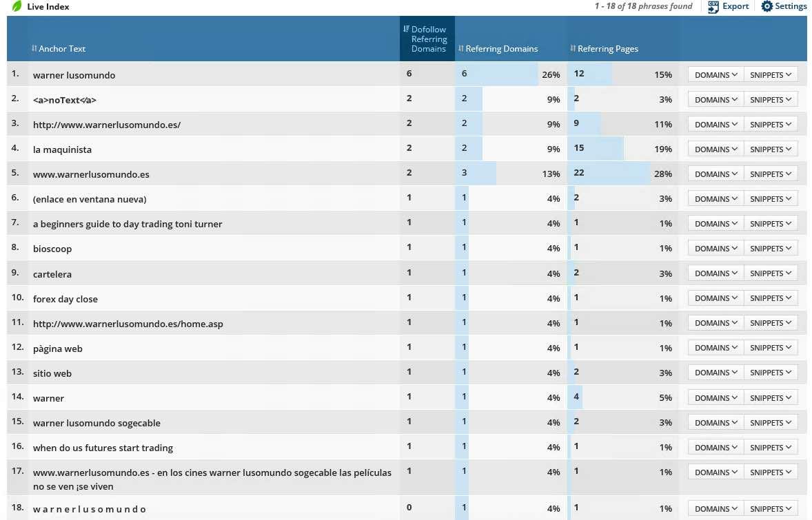
Task: Expand DOMAINS dropdown for cartelera row
Action: coord(715,273)
